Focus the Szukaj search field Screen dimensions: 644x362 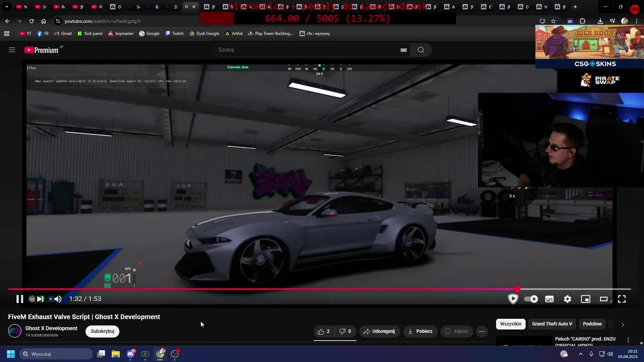click(x=307, y=50)
